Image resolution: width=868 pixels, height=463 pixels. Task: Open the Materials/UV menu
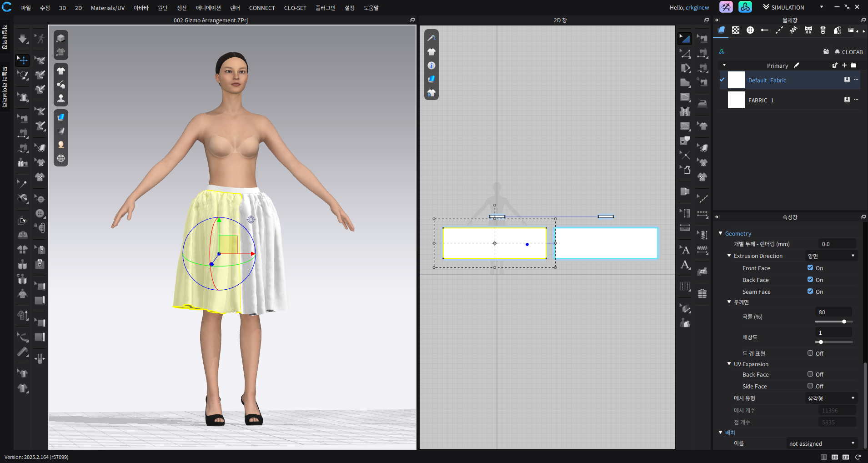point(107,8)
